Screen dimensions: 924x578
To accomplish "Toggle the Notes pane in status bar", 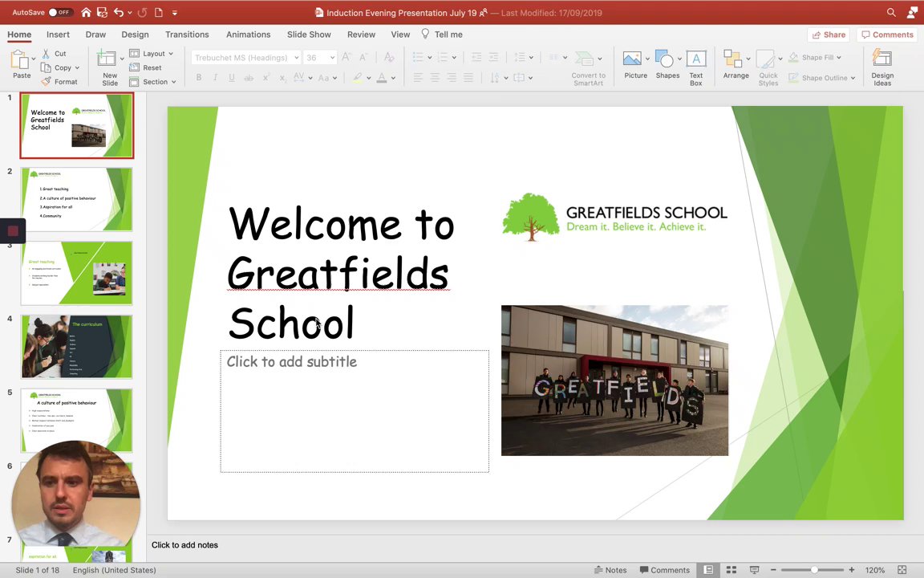I will [x=610, y=570].
